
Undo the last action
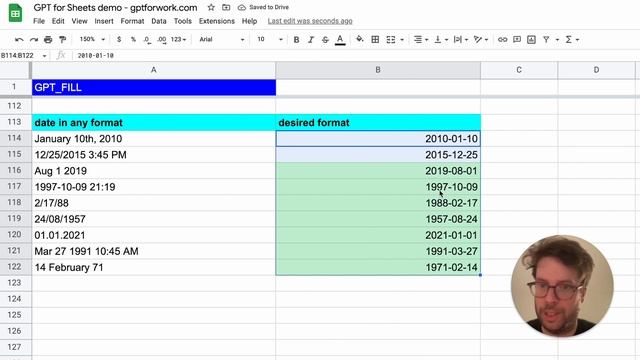(x=19, y=40)
